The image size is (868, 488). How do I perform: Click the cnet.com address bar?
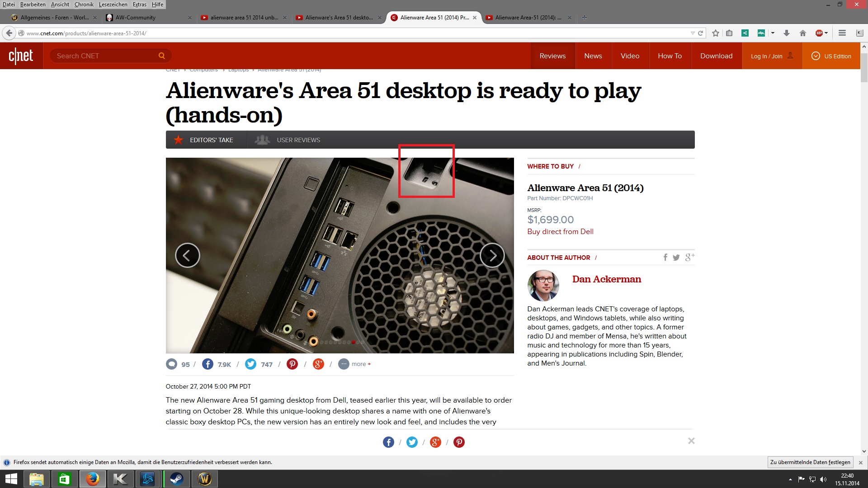[x=353, y=33]
